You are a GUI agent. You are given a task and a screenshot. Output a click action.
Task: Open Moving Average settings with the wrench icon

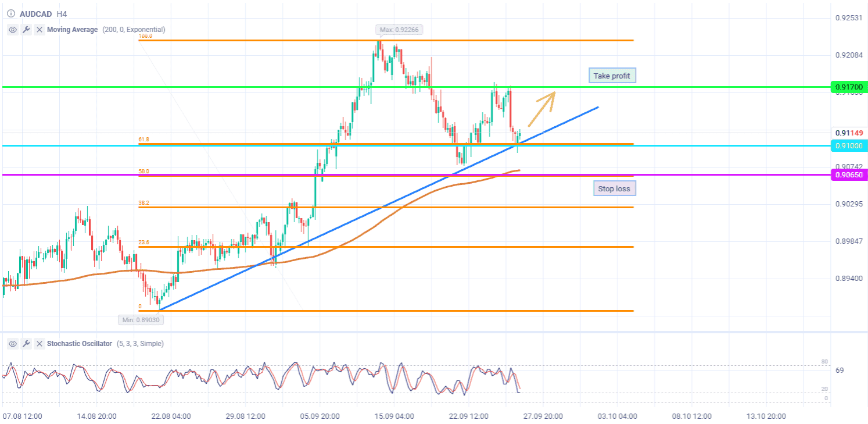click(26, 30)
